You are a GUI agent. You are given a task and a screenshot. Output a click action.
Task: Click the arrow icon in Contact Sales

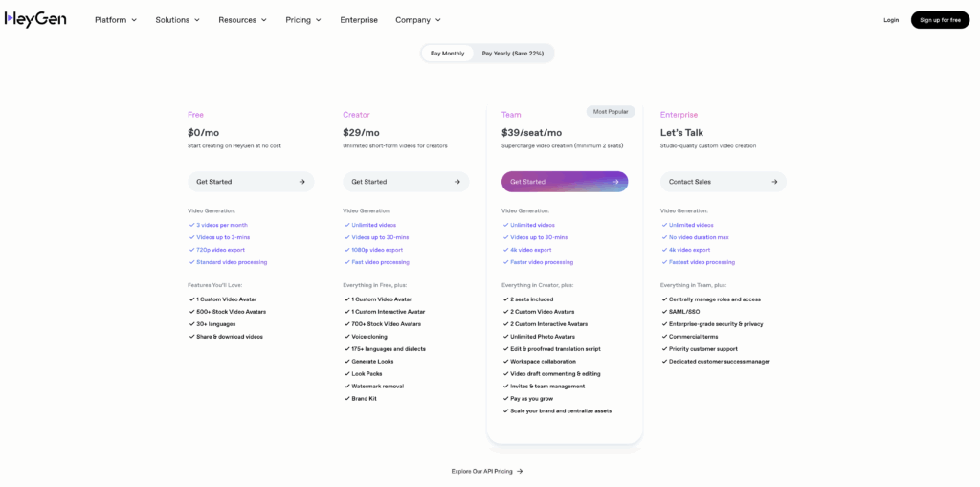pyautogui.click(x=774, y=182)
